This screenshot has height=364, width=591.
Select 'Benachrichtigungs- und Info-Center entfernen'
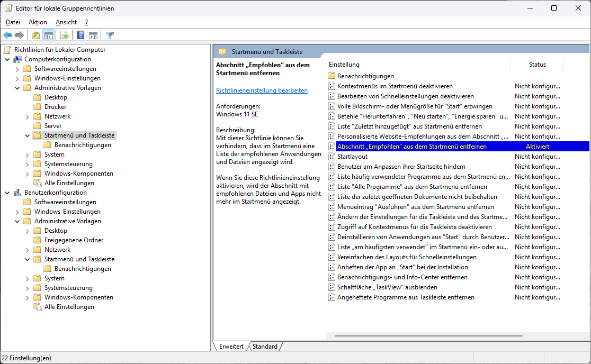(402, 277)
